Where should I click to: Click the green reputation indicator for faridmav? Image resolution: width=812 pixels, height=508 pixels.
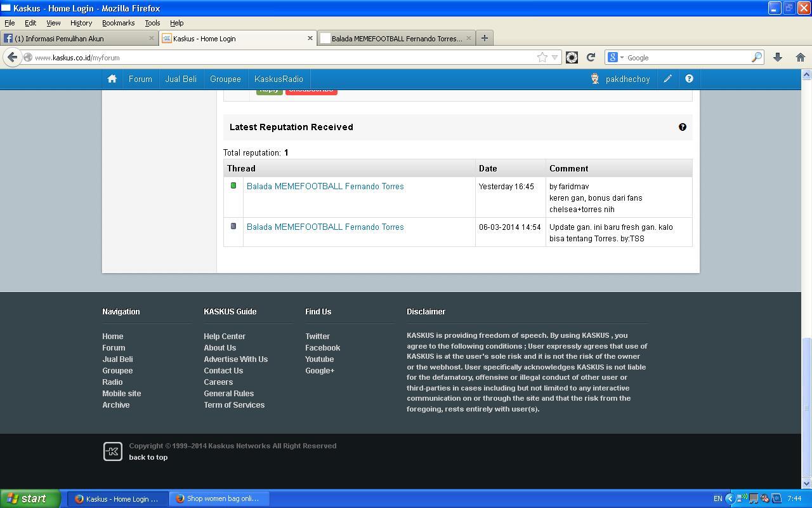pos(233,185)
